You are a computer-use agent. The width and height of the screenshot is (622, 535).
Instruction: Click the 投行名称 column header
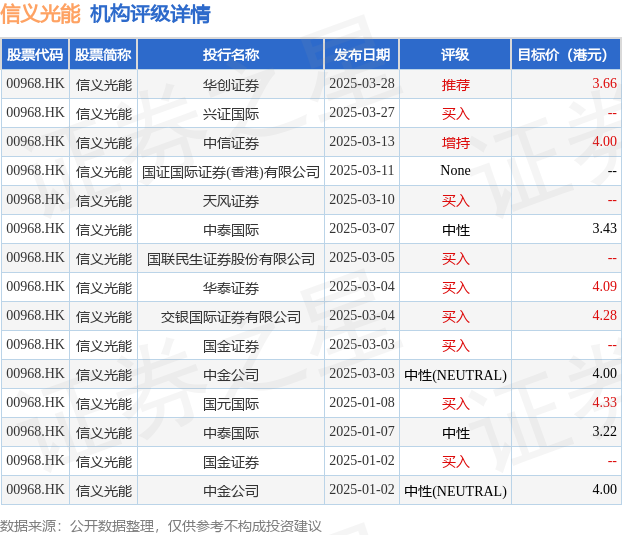click(x=231, y=54)
